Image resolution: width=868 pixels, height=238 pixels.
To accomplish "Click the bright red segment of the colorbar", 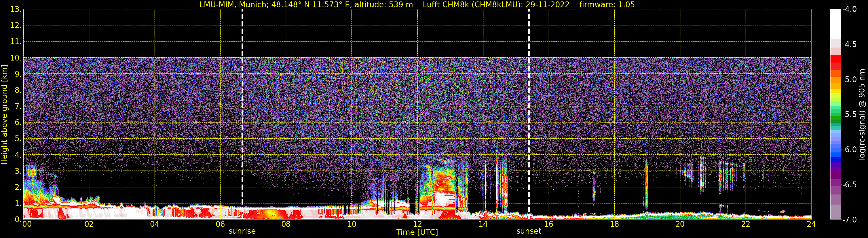I will pyautogui.click(x=836, y=59).
